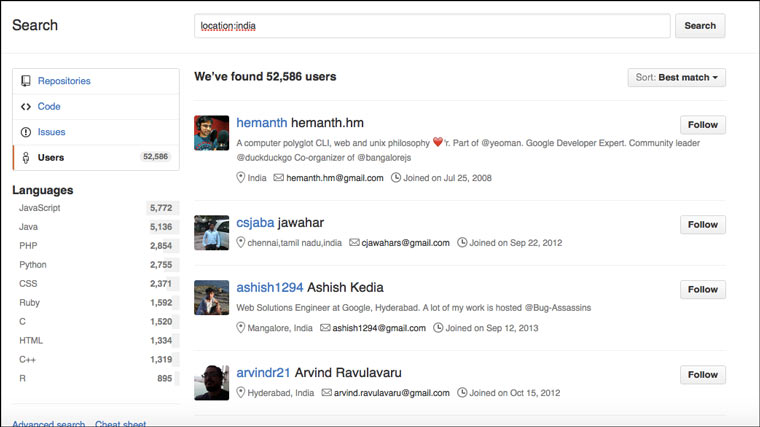Follow user arvindr21
The image size is (760, 427).
click(x=703, y=375)
